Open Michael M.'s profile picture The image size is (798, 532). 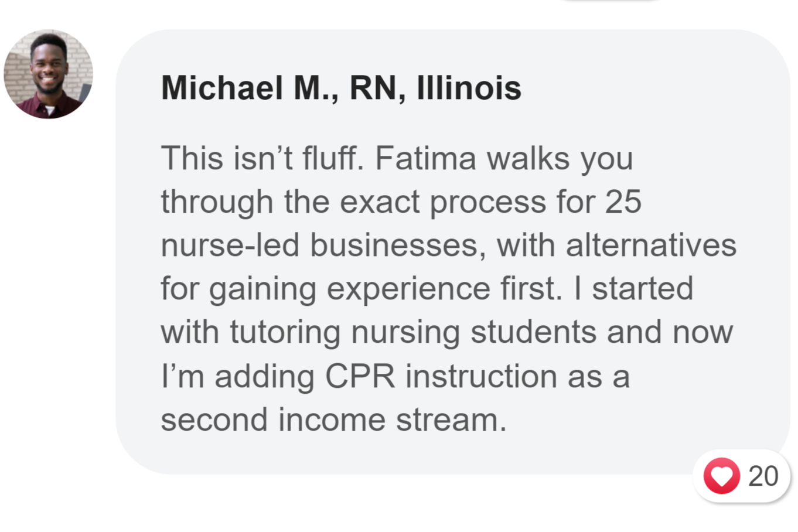[x=48, y=74]
